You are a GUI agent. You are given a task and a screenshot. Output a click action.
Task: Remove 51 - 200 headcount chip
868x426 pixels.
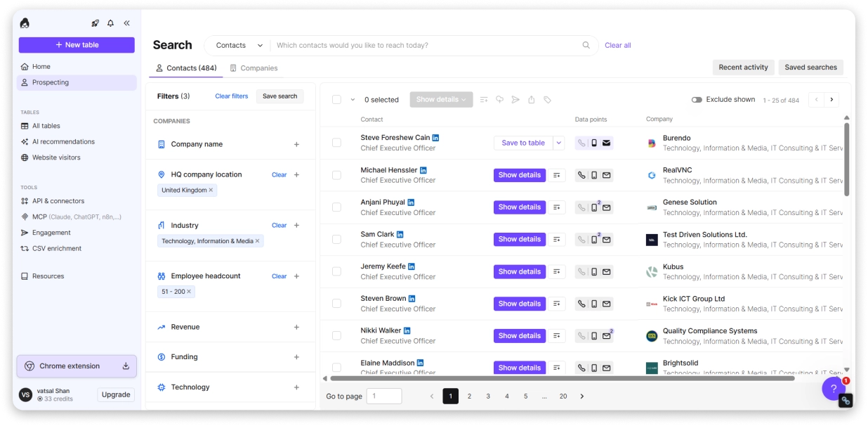(x=188, y=291)
